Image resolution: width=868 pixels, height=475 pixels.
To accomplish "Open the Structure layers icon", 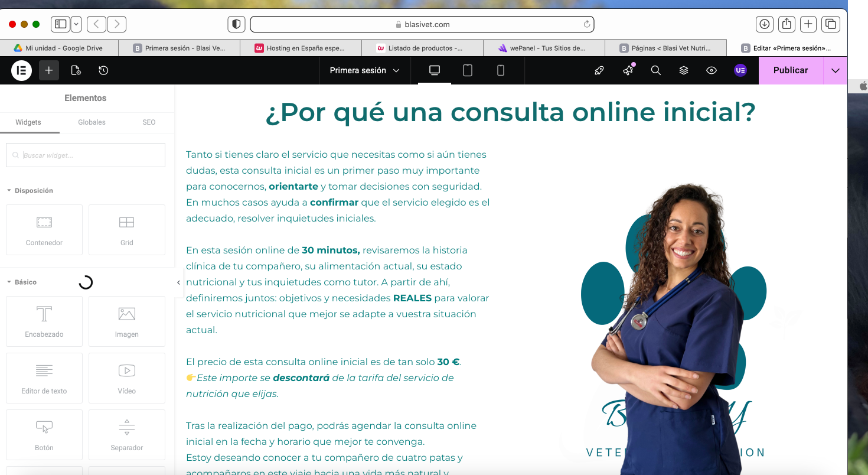I will pyautogui.click(x=684, y=70).
